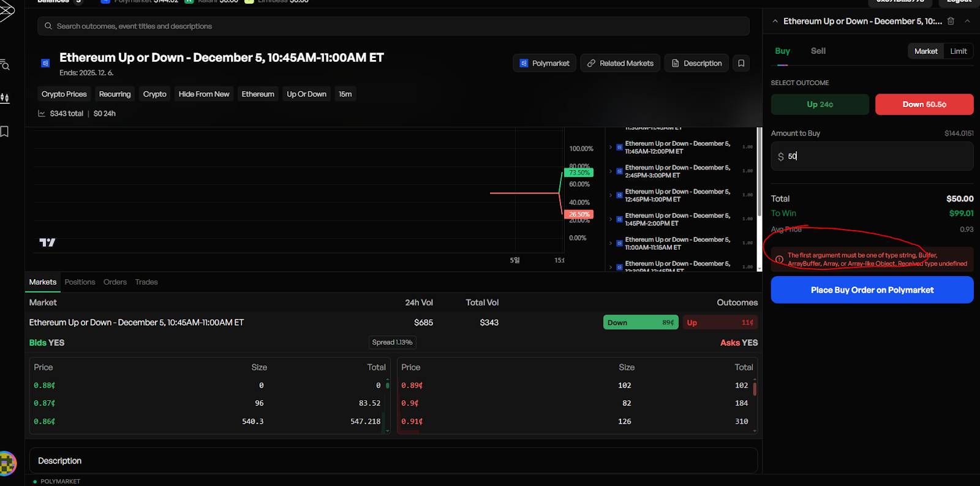Click the 0.91¢ ask price row

point(576,422)
